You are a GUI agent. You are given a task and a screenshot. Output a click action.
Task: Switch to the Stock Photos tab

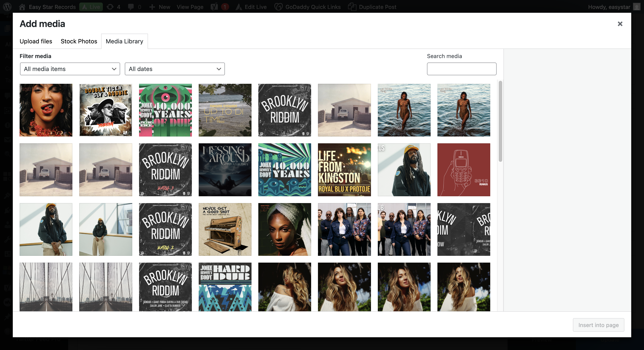(x=79, y=41)
